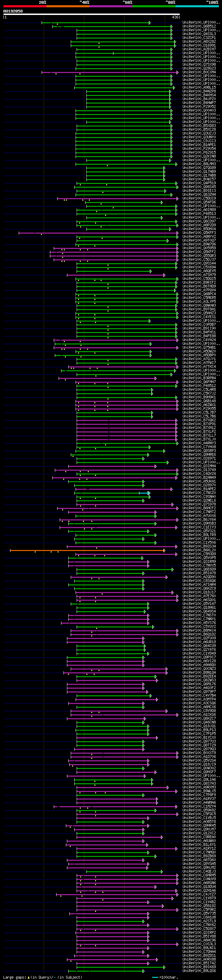Open hit UniRef100_C3ZCP1
The image size is (222, 980).
coord(199,38)
